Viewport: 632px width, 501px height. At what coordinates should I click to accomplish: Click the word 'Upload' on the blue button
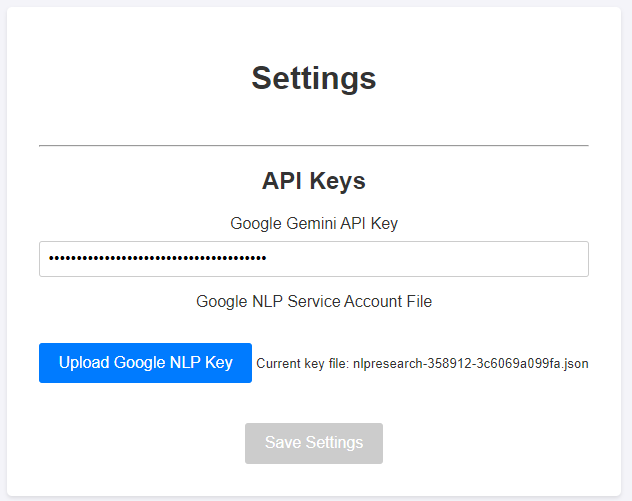pyautogui.click(x=84, y=363)
